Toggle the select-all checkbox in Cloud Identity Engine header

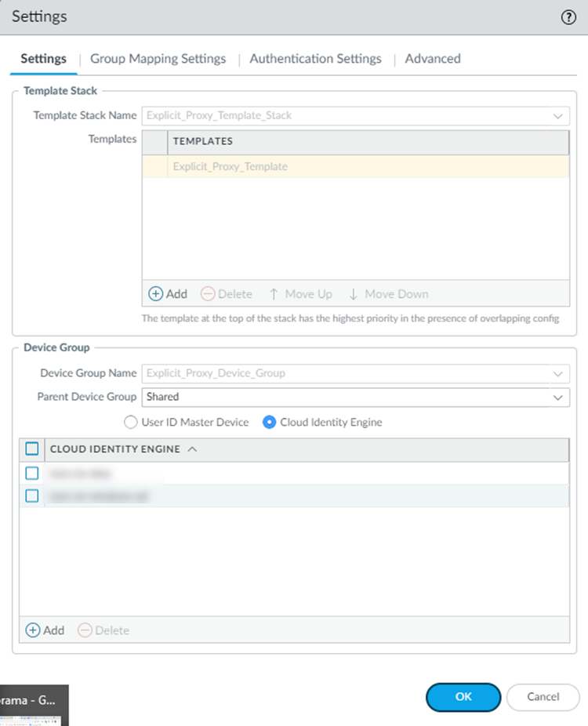coord(32,448)
